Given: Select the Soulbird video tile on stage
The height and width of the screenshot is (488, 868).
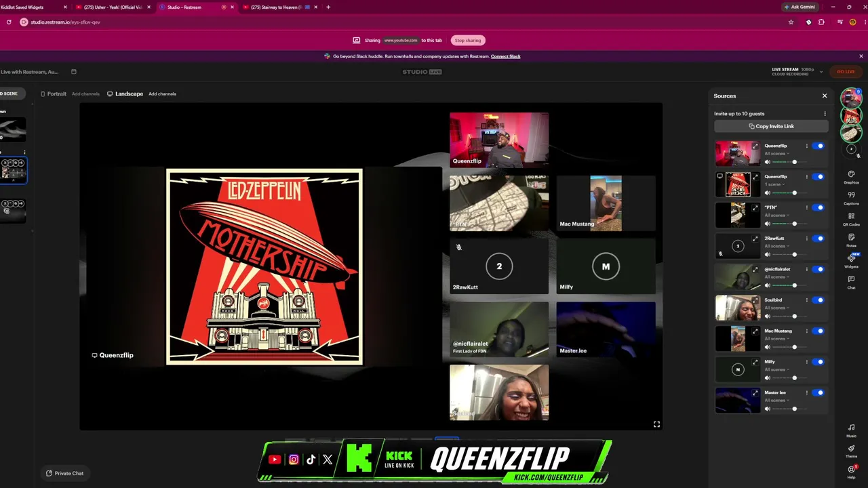Looking at the screenshot, I should [499, 392].
